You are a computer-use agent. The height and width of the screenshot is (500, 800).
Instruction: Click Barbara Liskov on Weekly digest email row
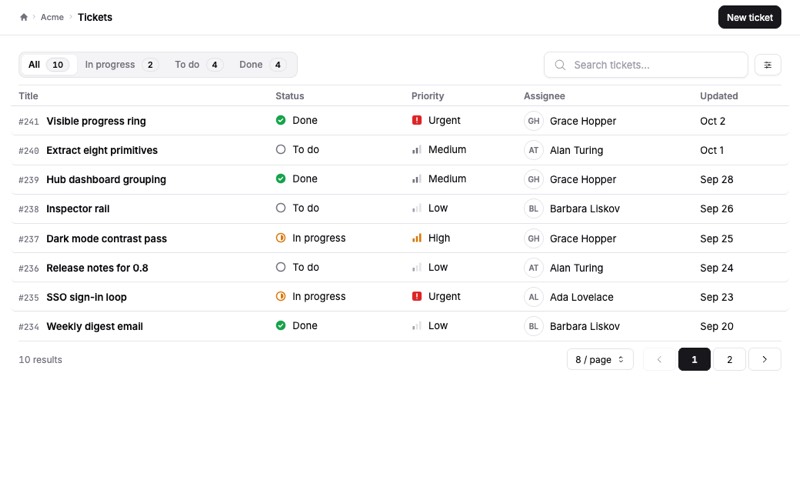point(585,326)
